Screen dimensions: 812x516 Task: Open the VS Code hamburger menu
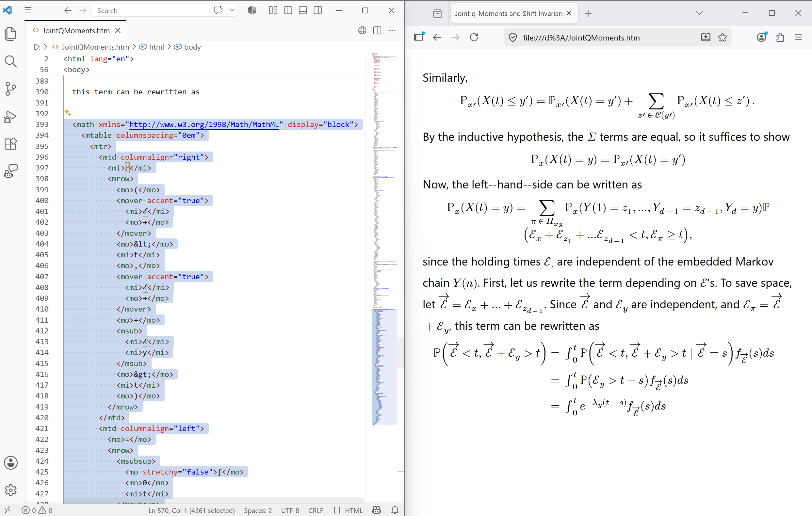click(x=28, y=10)
